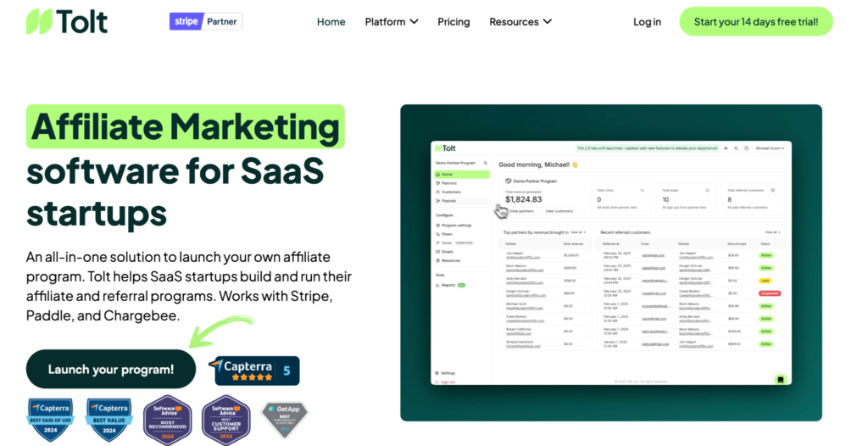Click the Tolt leaf logo icon
The width and height of the screenshot is (868, 446).
pyautogui.click(x=39, y=21)
